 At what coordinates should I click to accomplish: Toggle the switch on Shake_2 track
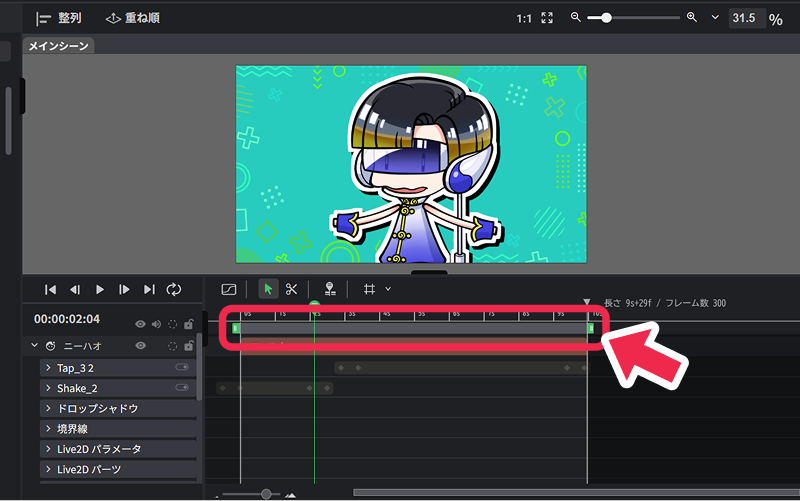tap(182, 388)
